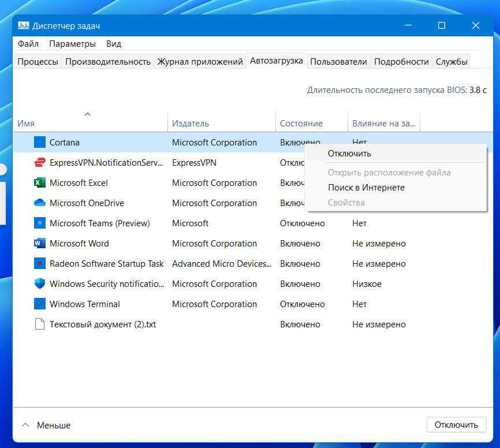
Task: Choose Отключить in the context menu
Action: [x=349, y=154]
